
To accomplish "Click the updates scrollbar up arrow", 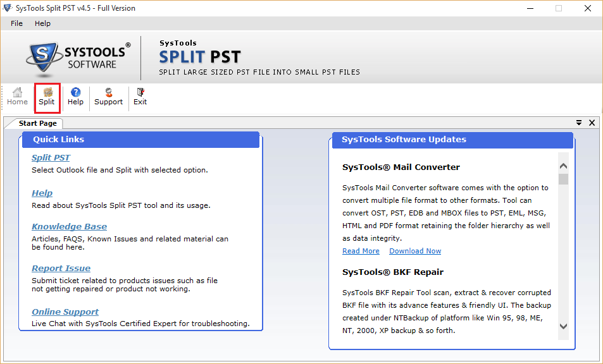I will point(563,166).
